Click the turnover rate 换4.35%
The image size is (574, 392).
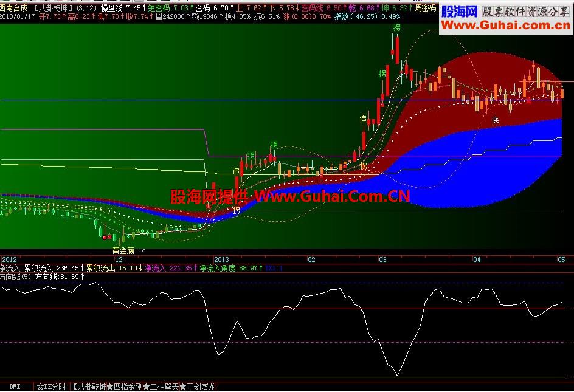point(238,17)
